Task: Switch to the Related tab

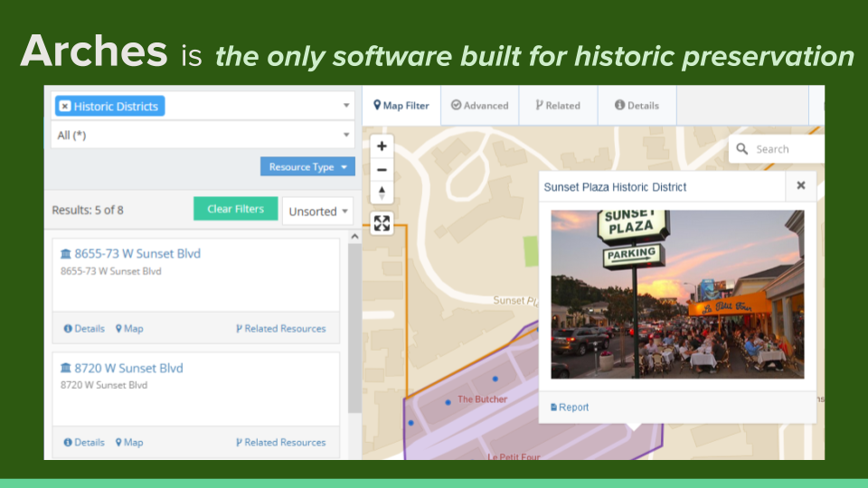Action: (558, 105)
